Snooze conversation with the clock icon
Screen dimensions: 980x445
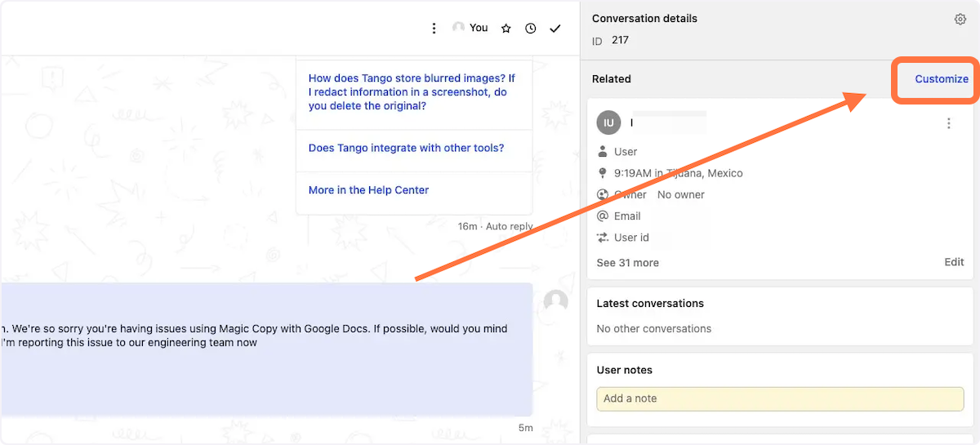point(531,29)
